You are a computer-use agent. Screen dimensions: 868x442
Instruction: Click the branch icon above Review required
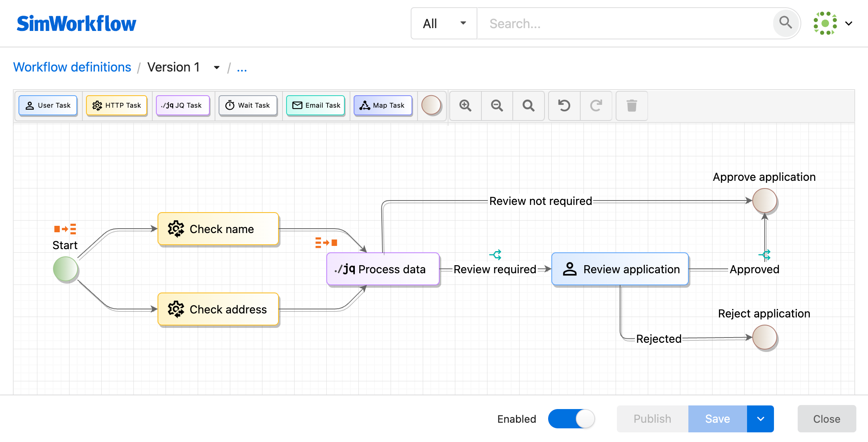(495, 255)
